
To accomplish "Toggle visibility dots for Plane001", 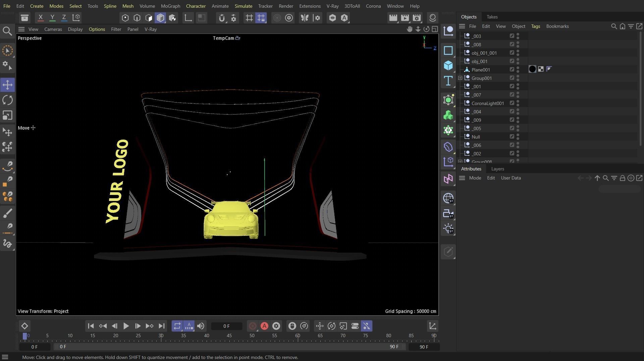I will tap(518, 70).
